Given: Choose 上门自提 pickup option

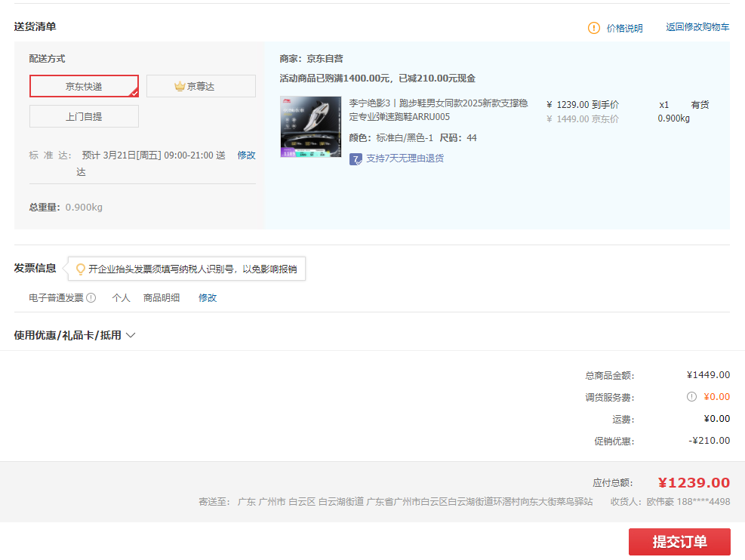Looking at the screenshot, I should 84,117.
